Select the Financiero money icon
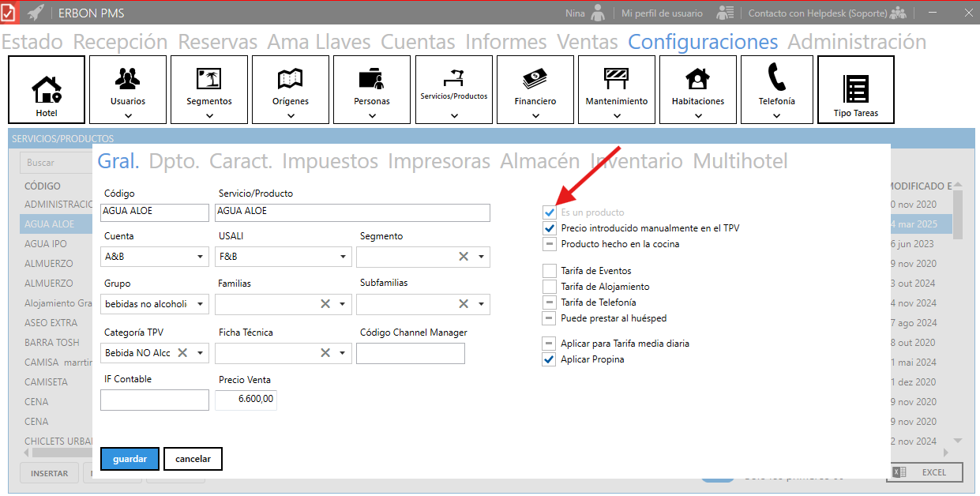 [535, 79]
